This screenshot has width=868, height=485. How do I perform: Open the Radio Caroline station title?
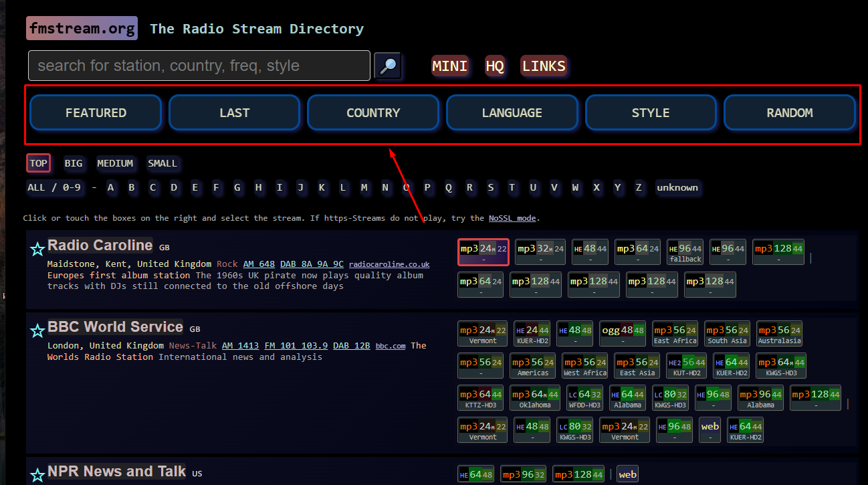[x=100, y=245]
